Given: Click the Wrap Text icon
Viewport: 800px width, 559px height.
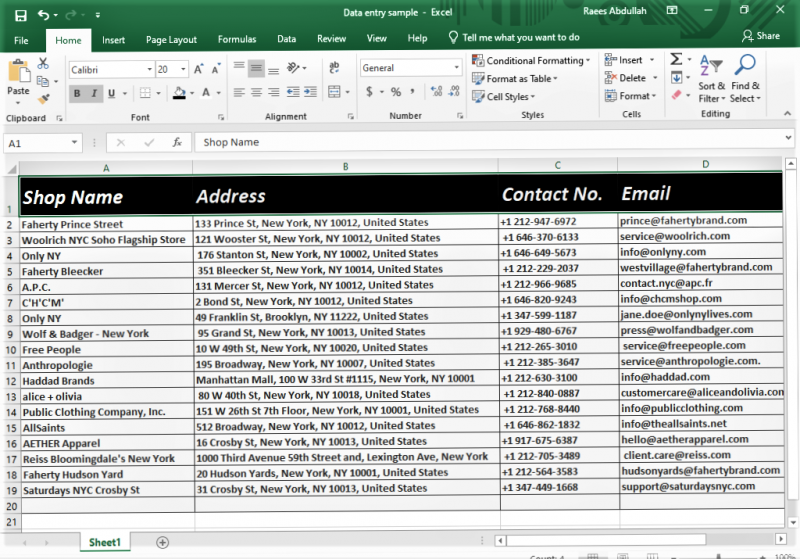Looking at the screenshot, I should coord(334,67).
